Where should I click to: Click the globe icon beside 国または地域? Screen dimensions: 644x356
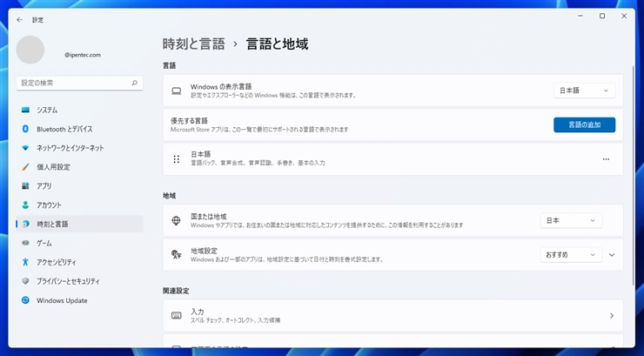pyautogui.click(x=176, y=220)
